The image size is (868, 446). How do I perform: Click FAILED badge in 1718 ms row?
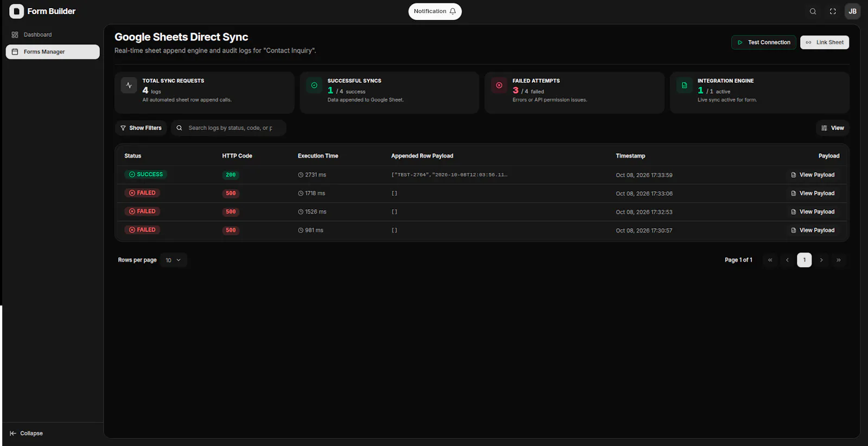(x=142, y=193)
